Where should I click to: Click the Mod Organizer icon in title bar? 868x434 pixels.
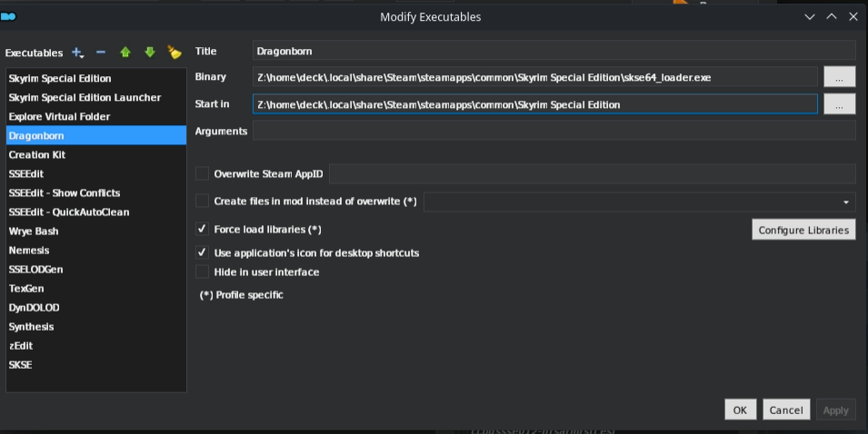pos(11,16)
